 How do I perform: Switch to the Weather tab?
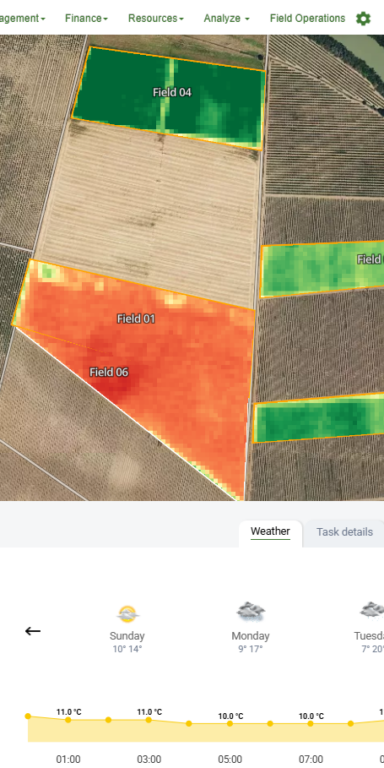tap(270, 531)
